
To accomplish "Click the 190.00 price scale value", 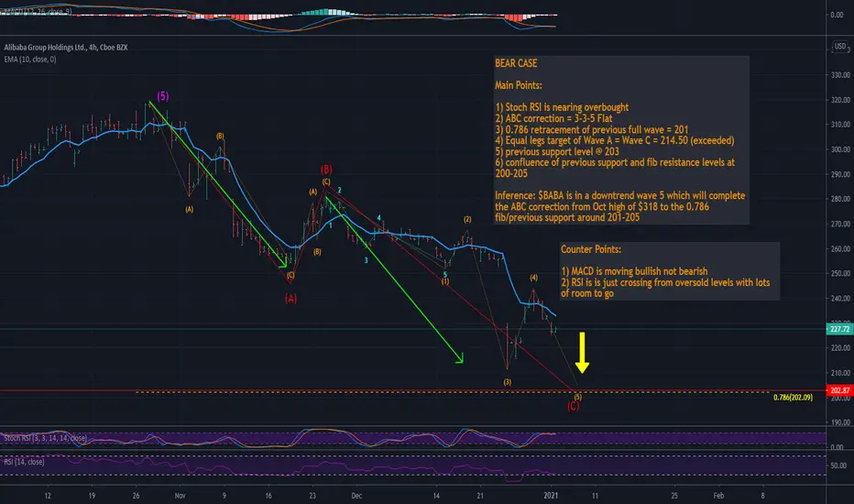I will pos(840,422).
